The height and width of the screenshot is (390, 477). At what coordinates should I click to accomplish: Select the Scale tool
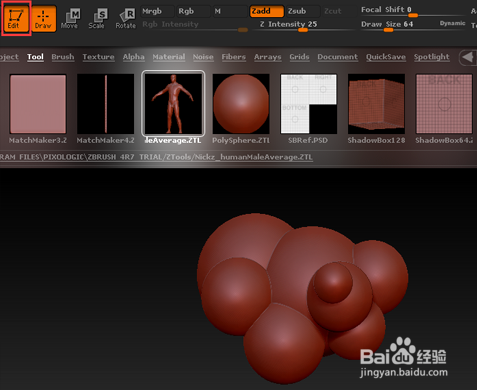[x=97, y=19]
